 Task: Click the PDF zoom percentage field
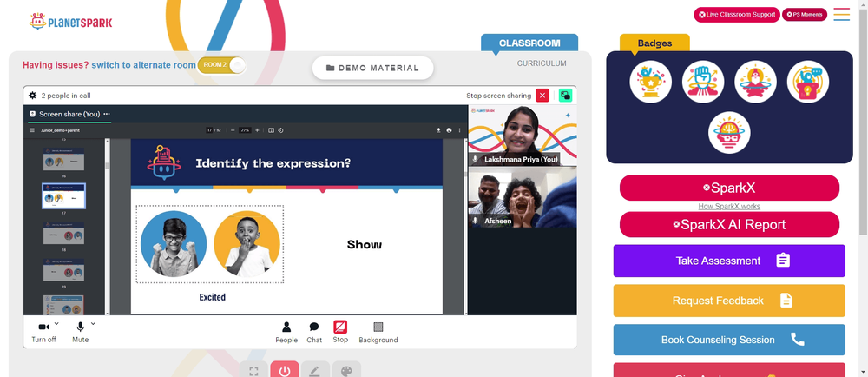[245, 130]
